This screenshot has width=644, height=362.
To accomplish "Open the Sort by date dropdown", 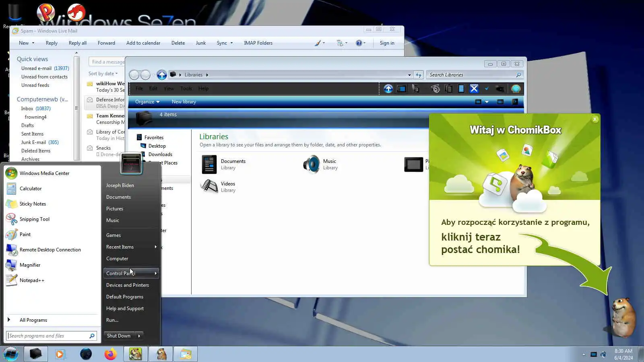I will [x=103, y=74].
